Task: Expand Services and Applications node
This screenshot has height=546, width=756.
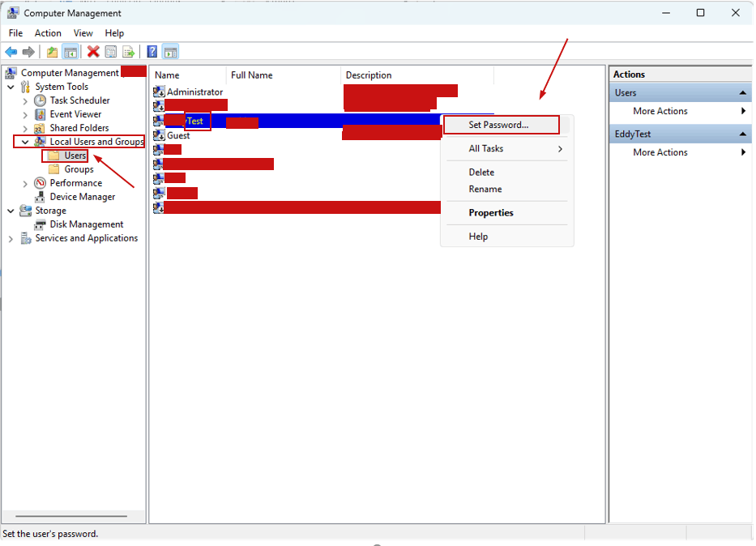Action: [x=11, y=238]
